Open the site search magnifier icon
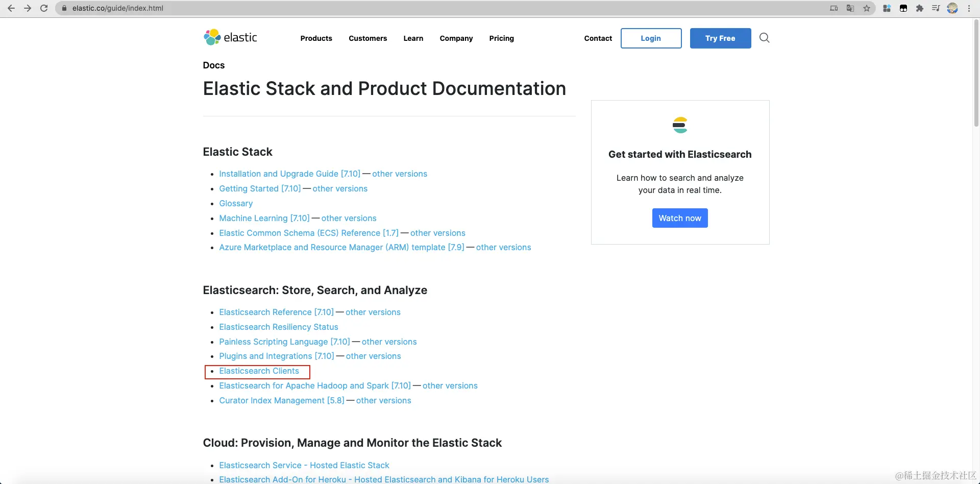 coord(764,38)
